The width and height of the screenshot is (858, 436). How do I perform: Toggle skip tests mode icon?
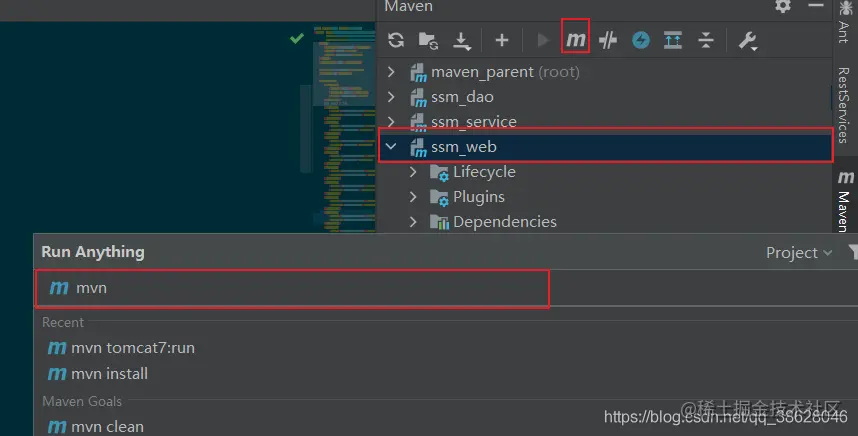(x=608, y=40)
